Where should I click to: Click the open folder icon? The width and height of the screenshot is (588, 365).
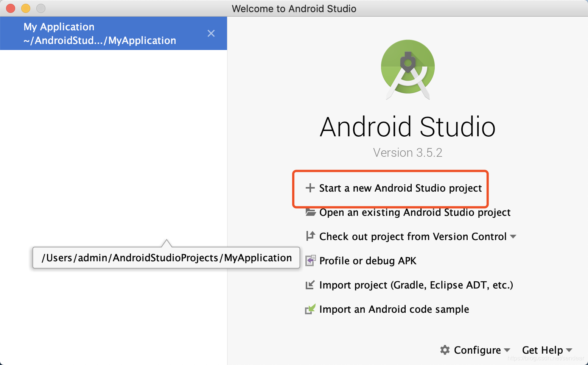(x=311, y=212)
